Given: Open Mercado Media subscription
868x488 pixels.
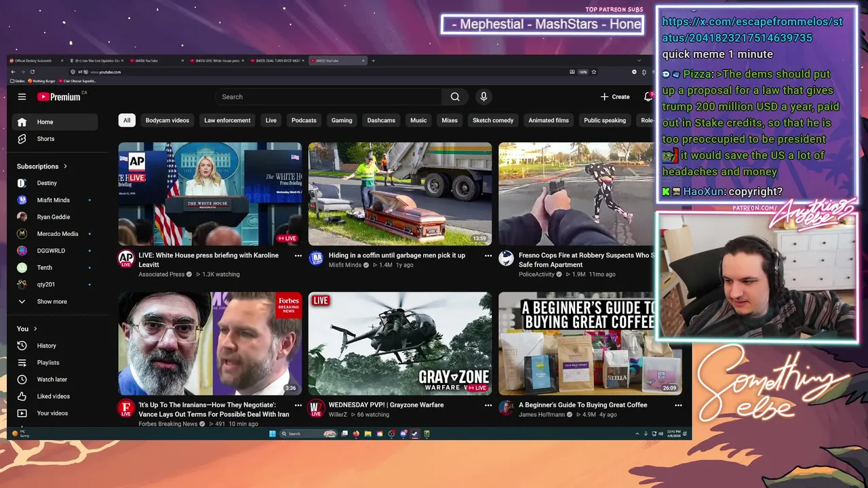Looking at the screenshot, I should coord(55,234).
